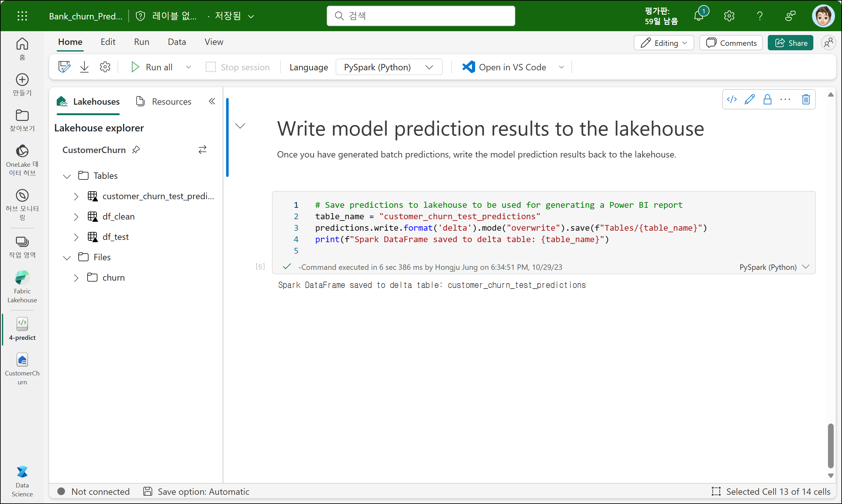The image size is (842, 504).
Task: Open notebook settings gear in toolbar
Action: coord(105,67)
